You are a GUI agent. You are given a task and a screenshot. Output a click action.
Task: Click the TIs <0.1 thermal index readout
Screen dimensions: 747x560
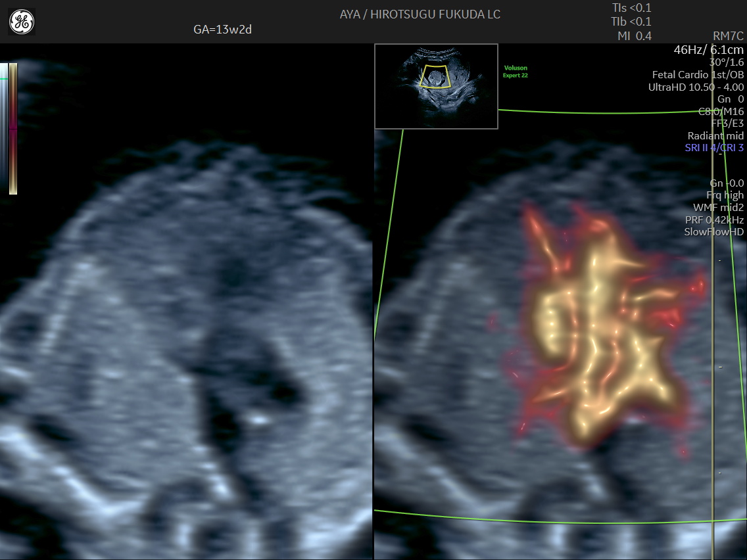(631, 8)
